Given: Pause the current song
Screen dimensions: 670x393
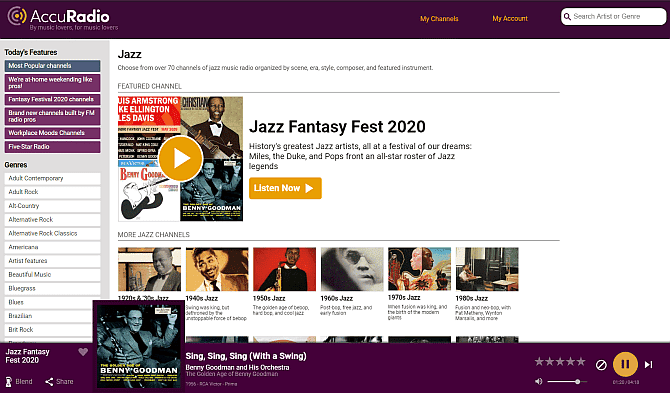Looking at the screenshot, I should 625,364.
